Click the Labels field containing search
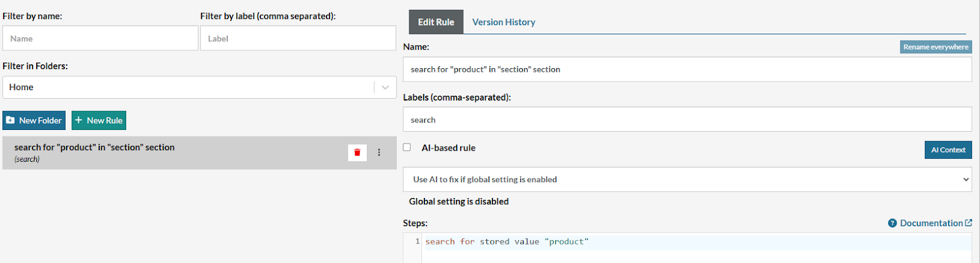This screenshot has width=980, height=263. (x=687, y=120)
